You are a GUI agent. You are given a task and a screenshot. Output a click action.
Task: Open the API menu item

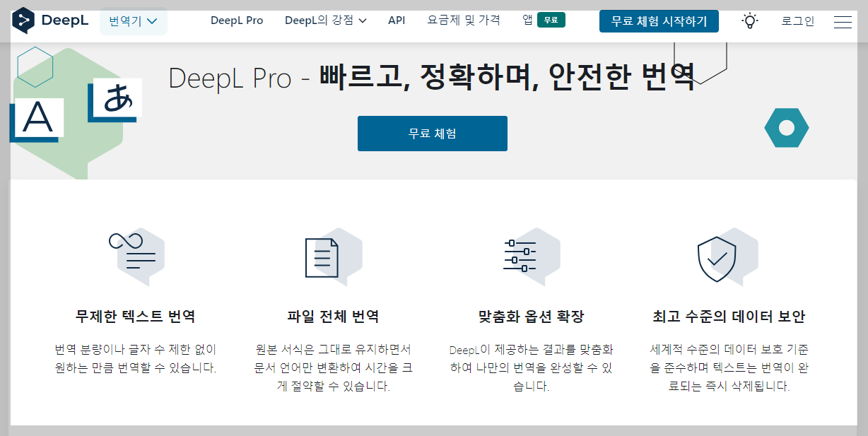(397, 20)
